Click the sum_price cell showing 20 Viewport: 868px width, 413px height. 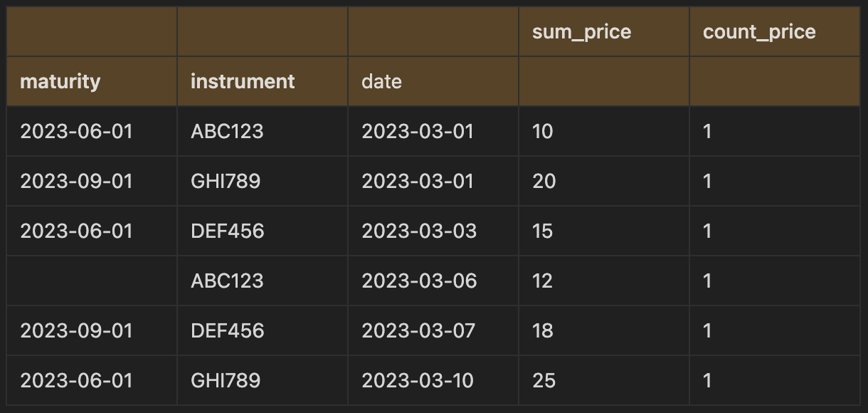click(x=604, y=181)
